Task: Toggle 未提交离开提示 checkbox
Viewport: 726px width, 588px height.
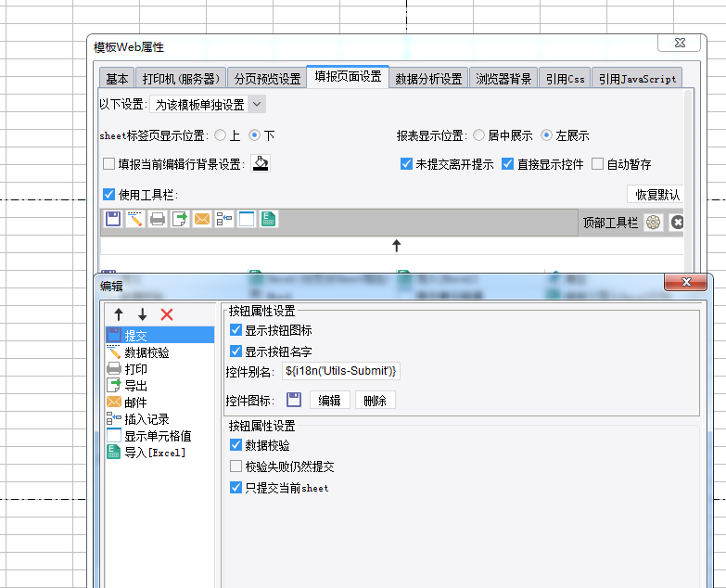Action: point(406,164)
